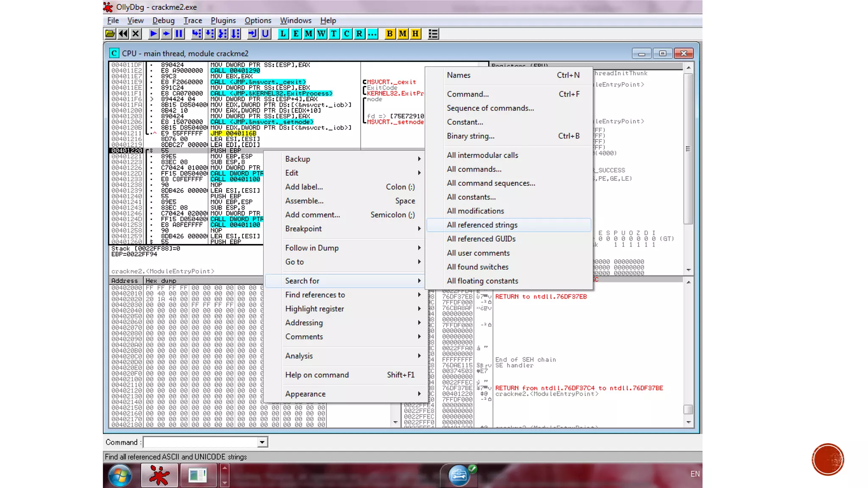Click the Windows Start button
This screenshot has width=868, height=488.
coord(120,475)
